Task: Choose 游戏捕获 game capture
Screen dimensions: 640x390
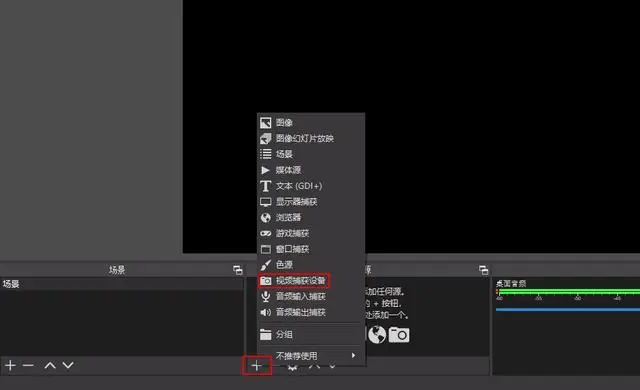Action: pos(311,233)
